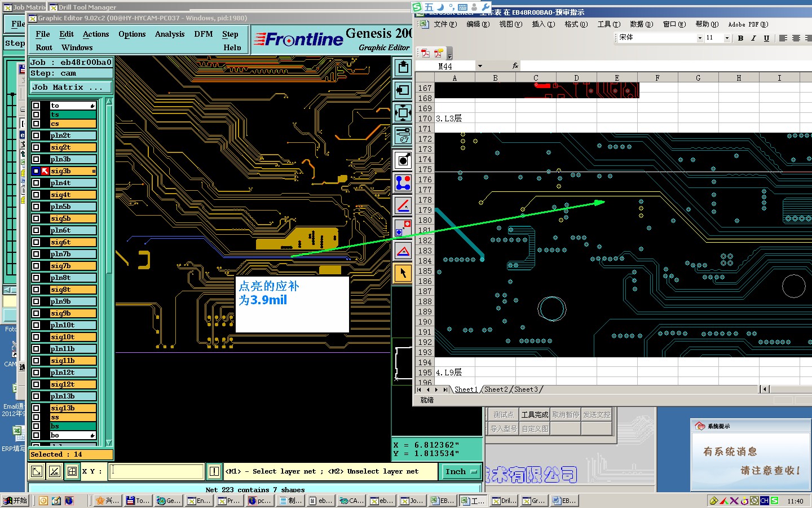Open the Inch units dropdown
Viewport: 812px width, 508px height.
tap(461, 471)
